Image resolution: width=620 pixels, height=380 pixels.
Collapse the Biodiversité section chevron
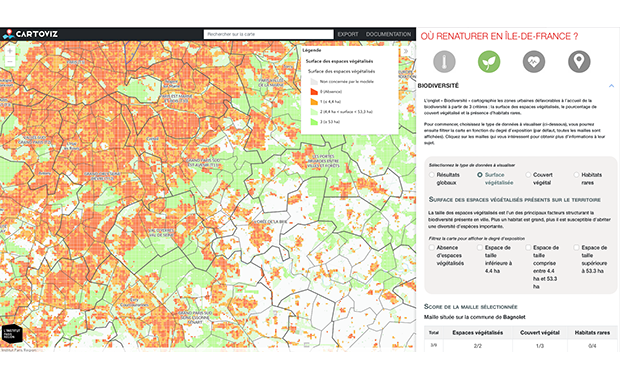(x=611, y=86)
